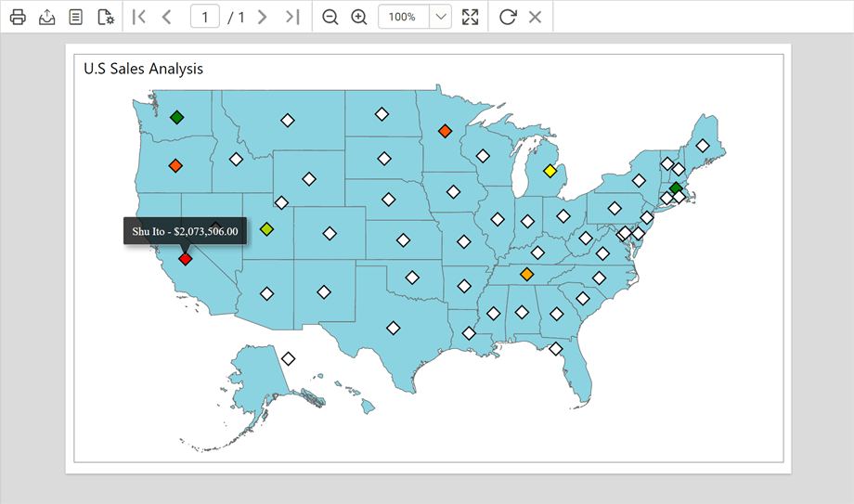The image size is (854, 504).
Task: Select the dark green Washington marker
Action: 177,117
